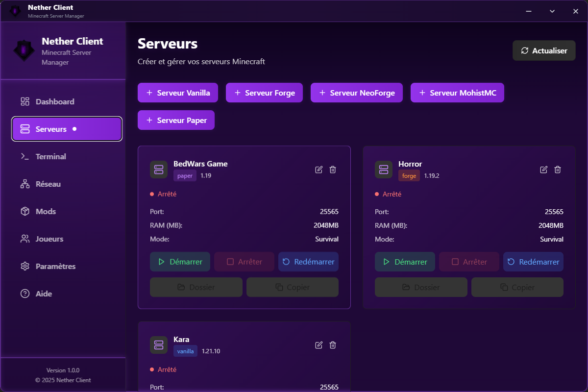
Task: Click the Mods package icon
Action: pyautogui.click(x=25, y=211)
